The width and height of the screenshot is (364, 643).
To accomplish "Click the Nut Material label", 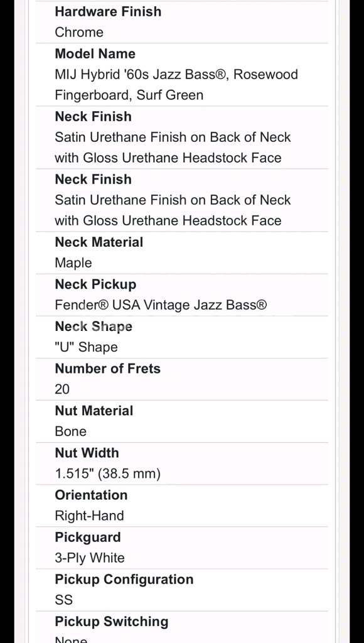I will point(94,411).
